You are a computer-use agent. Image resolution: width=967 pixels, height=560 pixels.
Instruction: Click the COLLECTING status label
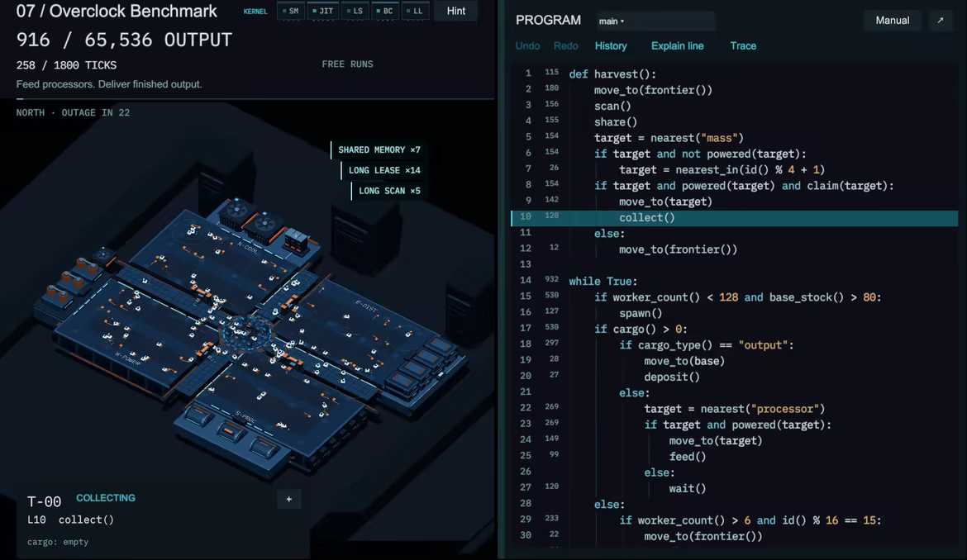pos(106,498)
